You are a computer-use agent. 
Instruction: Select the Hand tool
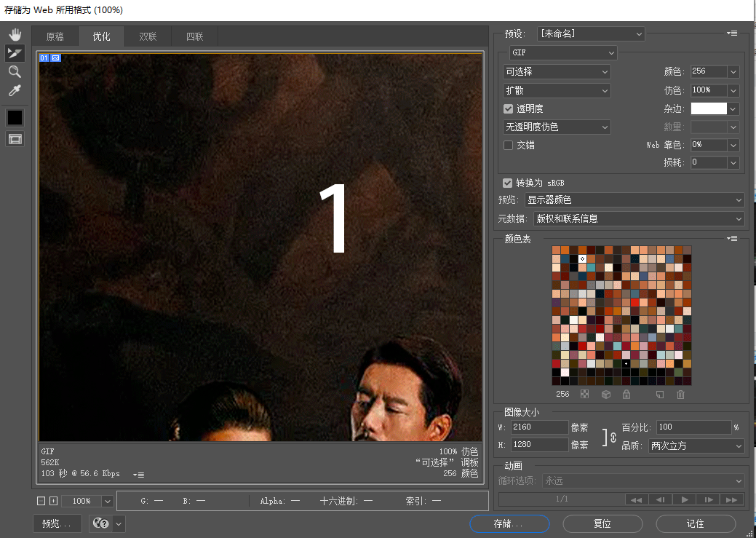(15, 34)
